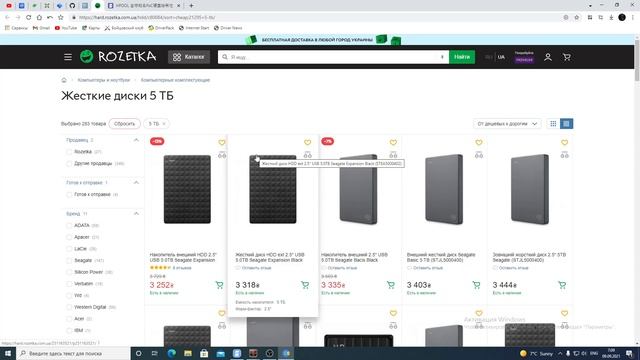This screenshot has width=640, height=360.
Task: Check the Silicon Power brand checkbox
Action: click(69, 272)
